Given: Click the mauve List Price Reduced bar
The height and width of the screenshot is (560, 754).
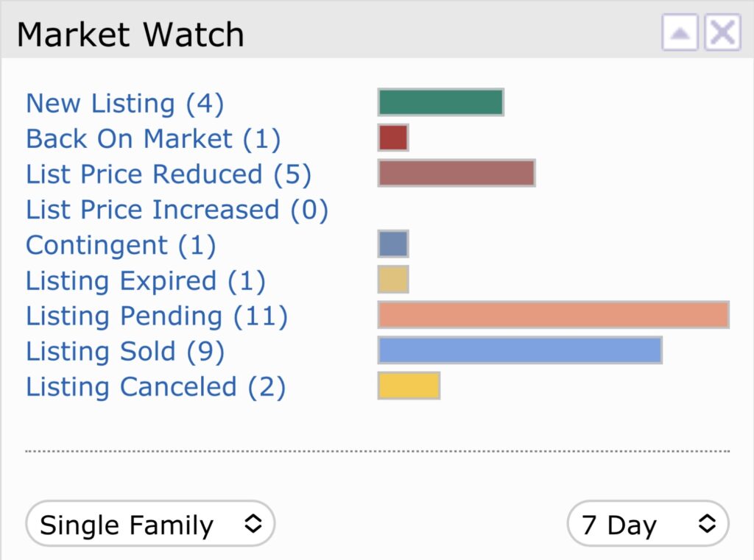Looking at the screenshot, I should 457,173.
